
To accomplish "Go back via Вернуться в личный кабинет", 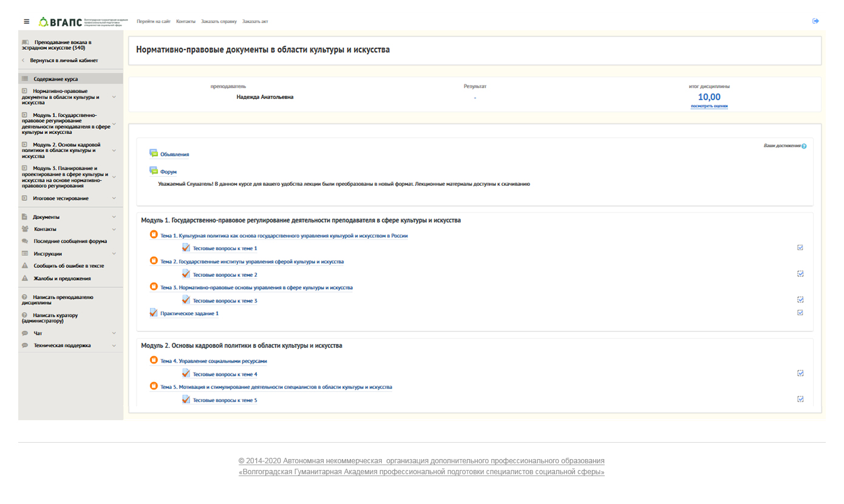I will [64, 61].
